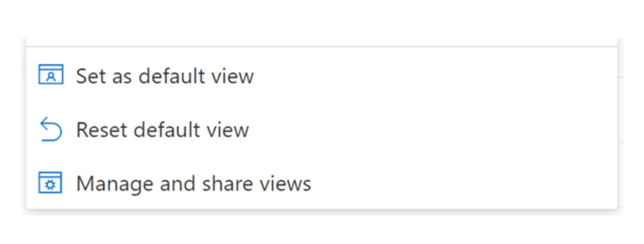This screenshot has width=644, height=244.
Task: Open view management and sharing settings
Action: pos(322,183)
